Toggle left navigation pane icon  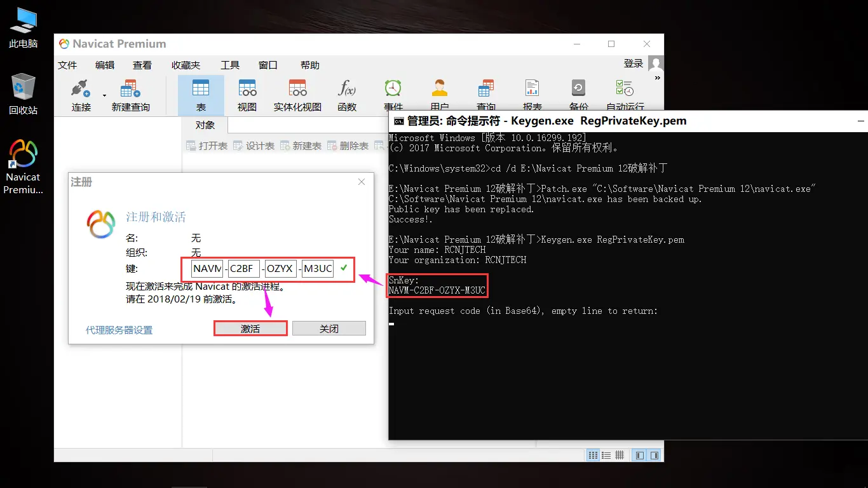click(640, 455)
